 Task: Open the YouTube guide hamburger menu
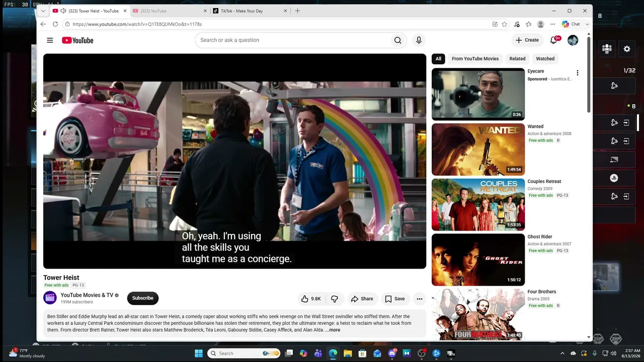pos(50,40)
